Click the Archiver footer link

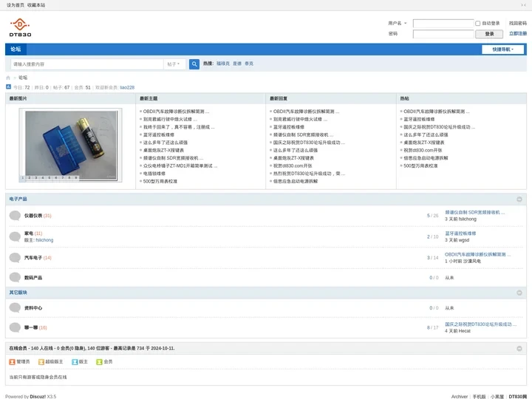460,396
